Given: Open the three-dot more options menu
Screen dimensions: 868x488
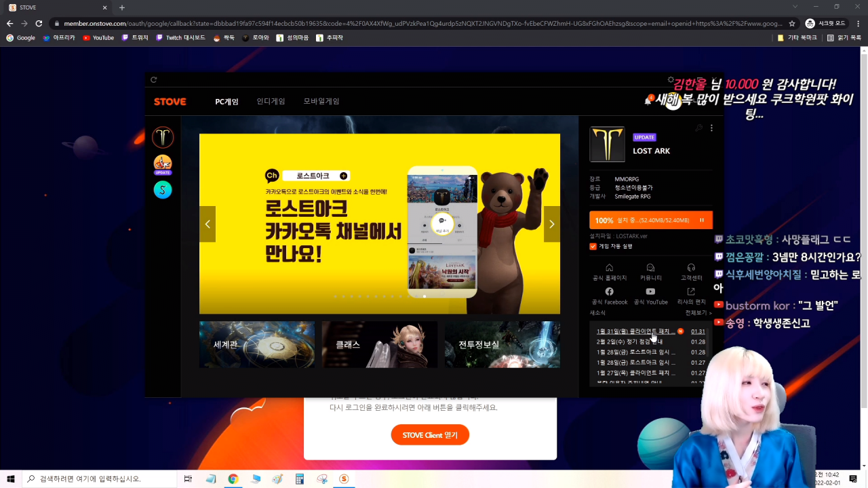Looking at the screenshot, I should [x=711, y=128].
